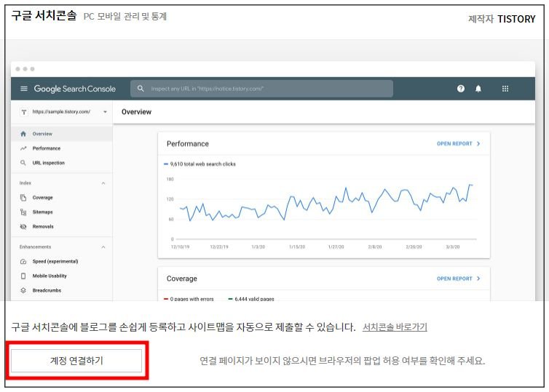Image resolution: width=549 pixels, height=392 pixels.
Task: Click the Performance trend line icon
Action: pos(23,148)
